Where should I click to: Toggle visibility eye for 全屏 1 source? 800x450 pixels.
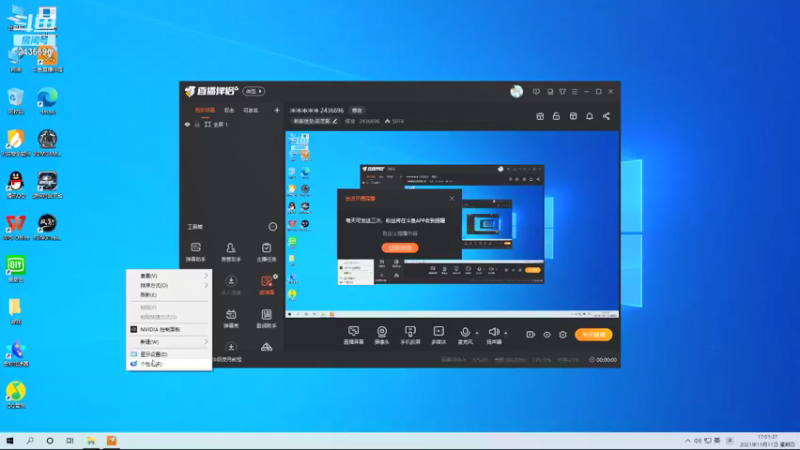pyautogui.click(x=187, y=124)
